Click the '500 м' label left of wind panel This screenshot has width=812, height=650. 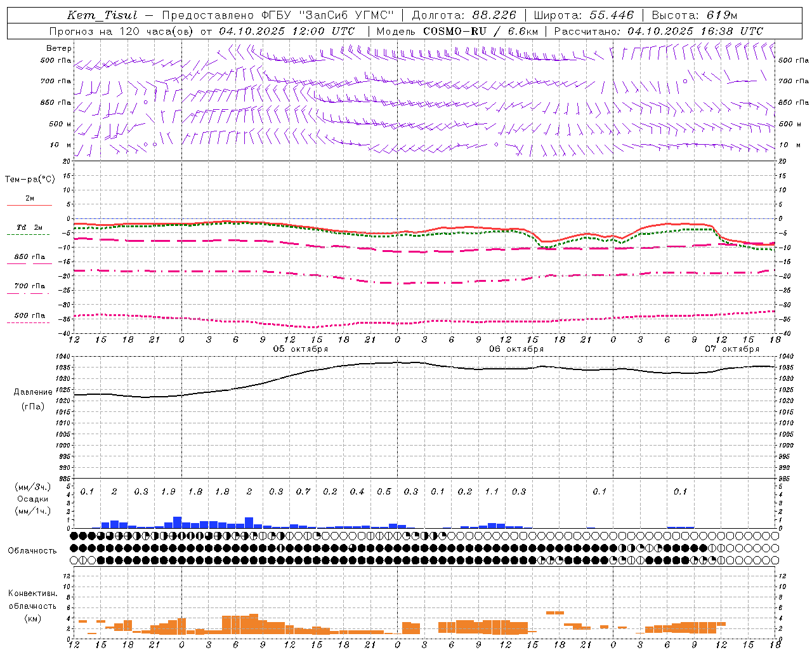[x=60, y=124]
